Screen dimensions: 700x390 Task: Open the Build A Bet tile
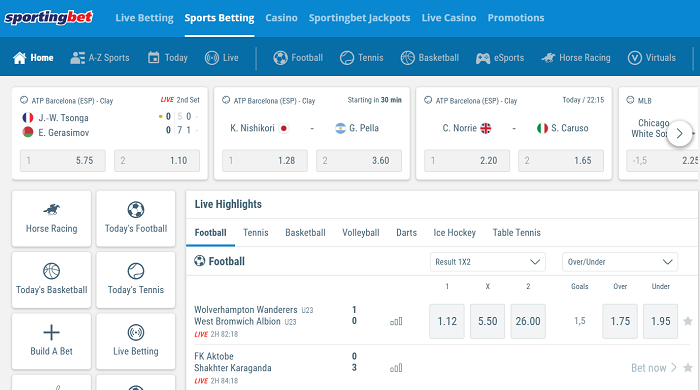pos(51,341)
